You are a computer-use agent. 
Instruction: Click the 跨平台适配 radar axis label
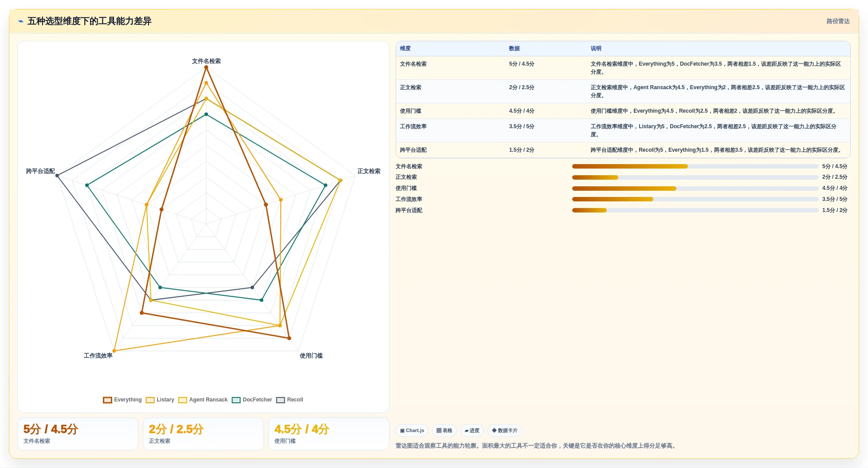[40, 171]
